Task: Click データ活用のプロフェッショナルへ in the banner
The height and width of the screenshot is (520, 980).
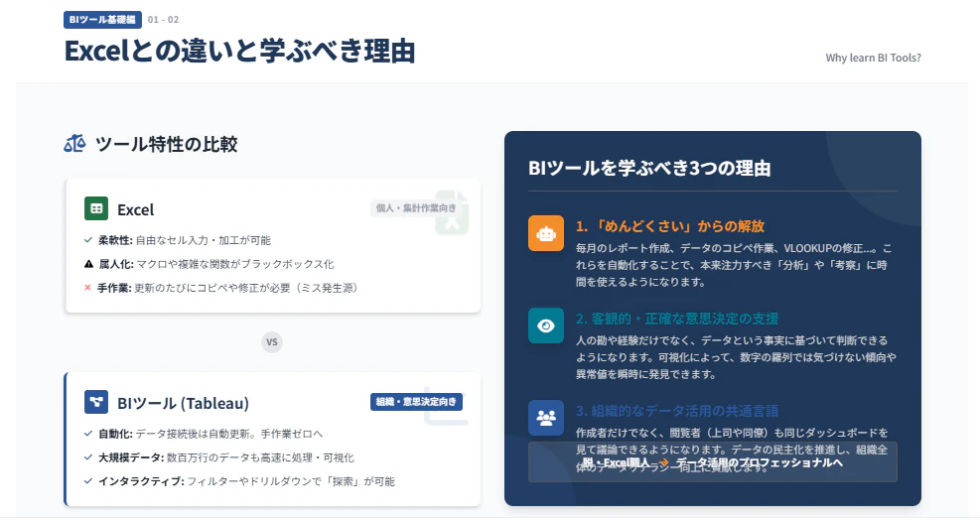Action: click(x=760, y=462)
